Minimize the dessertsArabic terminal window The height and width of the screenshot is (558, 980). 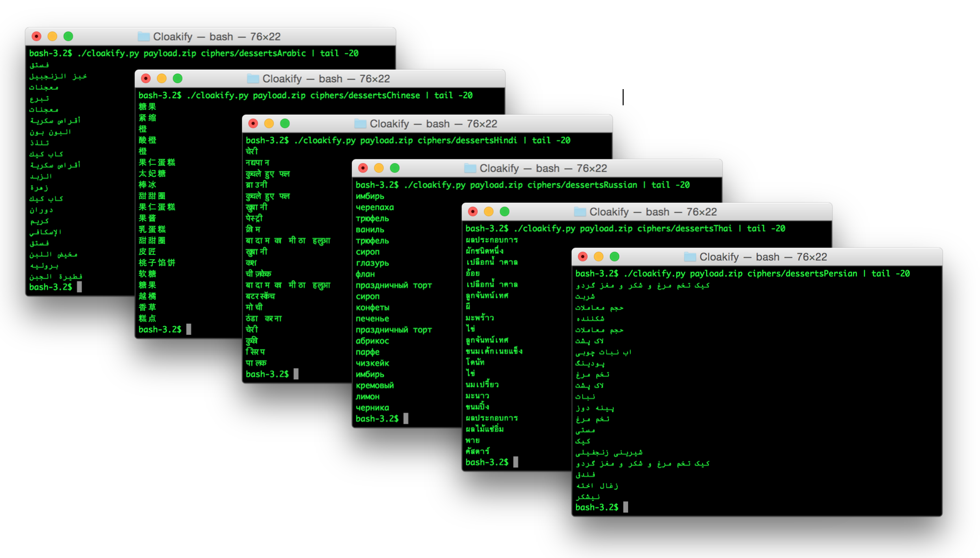[x=52, y=36]
